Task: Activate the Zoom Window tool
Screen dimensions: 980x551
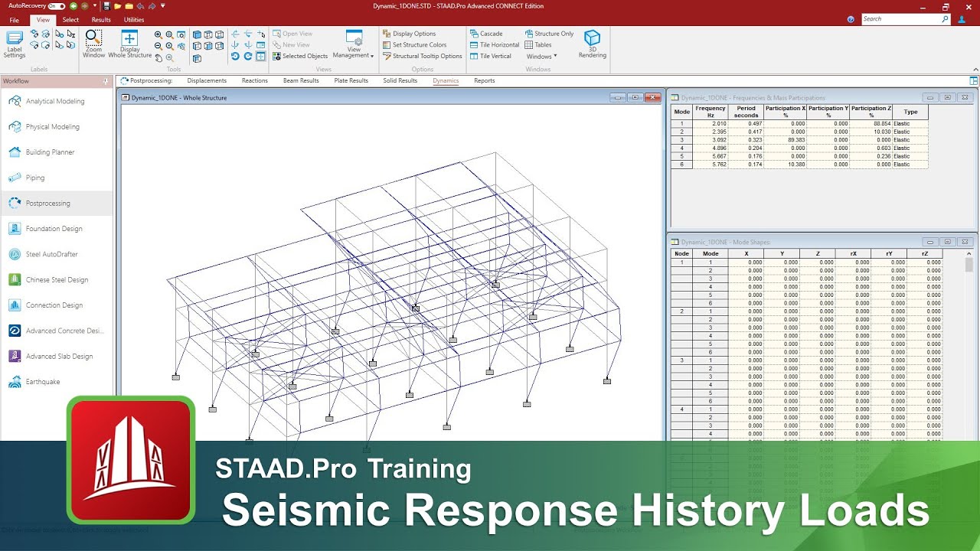Action: click(x=93, y=44)
